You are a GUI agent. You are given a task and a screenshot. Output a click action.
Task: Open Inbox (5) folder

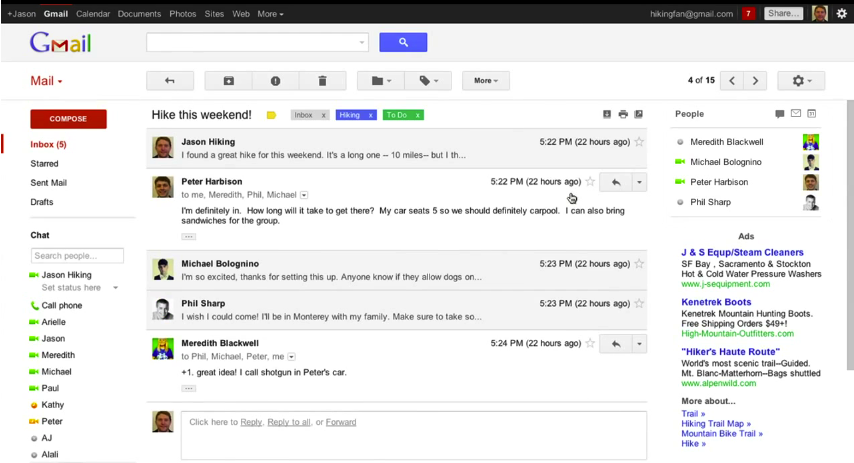[x=48, y=144]
